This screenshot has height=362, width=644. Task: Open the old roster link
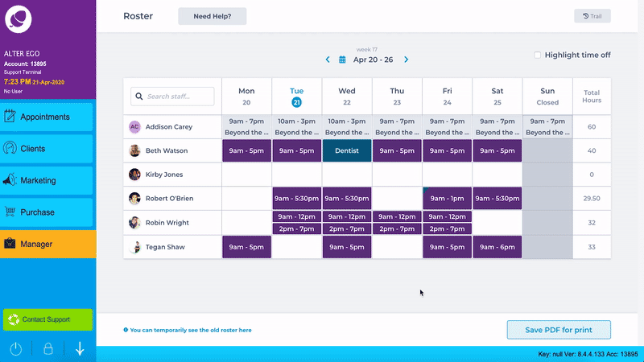coord(191,330)
